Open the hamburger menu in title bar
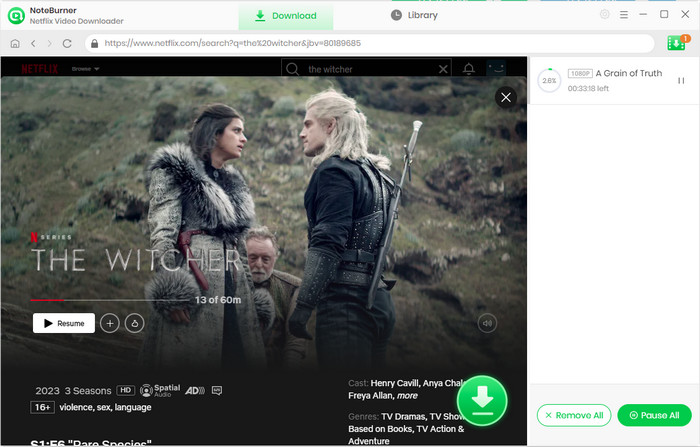This screenshot has width=700, height=447. tap(624, 15)
